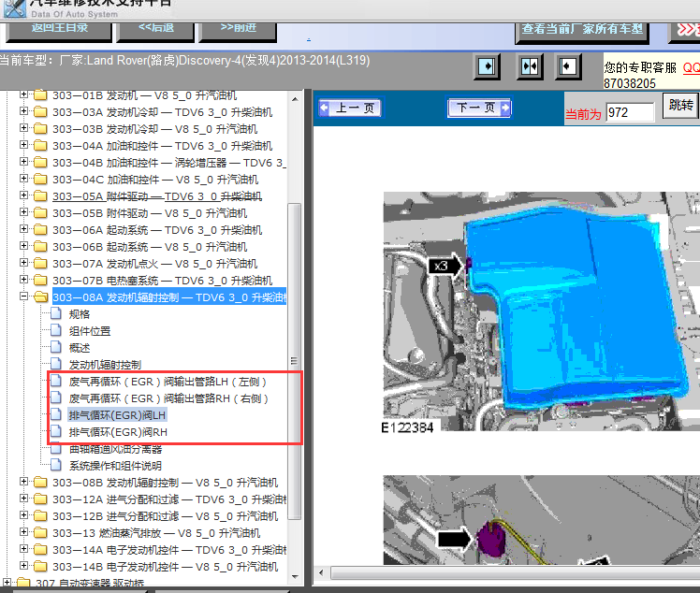Click the document icon beside 规格
Screen dimensions: 700x593
56,313
